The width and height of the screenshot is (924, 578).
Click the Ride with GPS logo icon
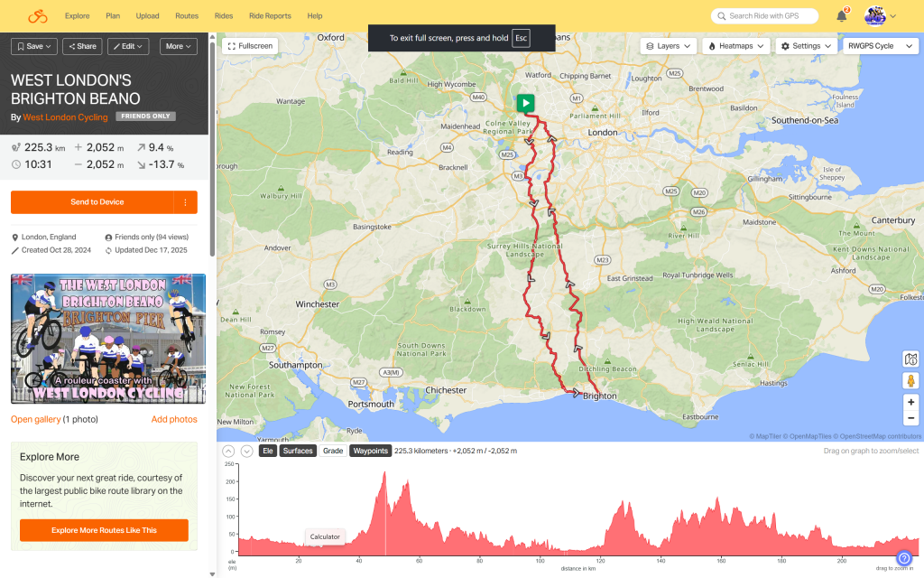tap(37, 16)
